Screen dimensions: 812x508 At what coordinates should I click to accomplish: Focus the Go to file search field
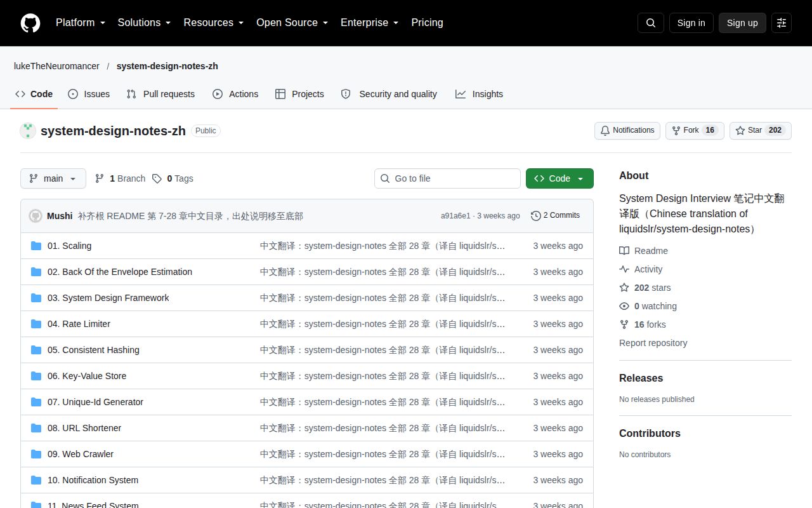coord(447,178)
